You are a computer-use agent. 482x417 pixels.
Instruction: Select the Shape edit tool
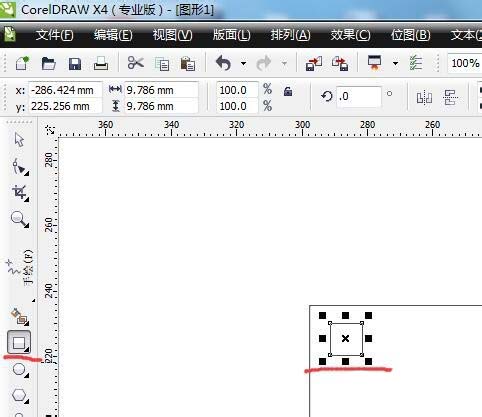(x=20, y=167)
